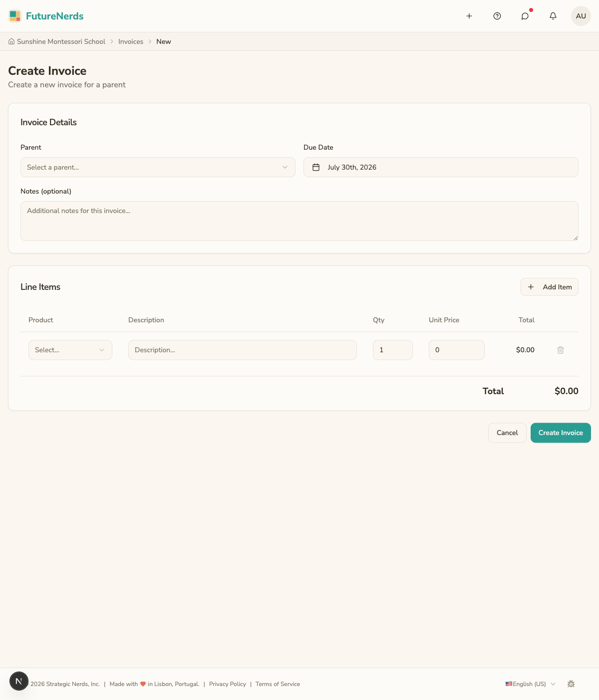
Task: Go to Invoices breadcrumb
Action: pyautogui.click(x=131, y=41)
